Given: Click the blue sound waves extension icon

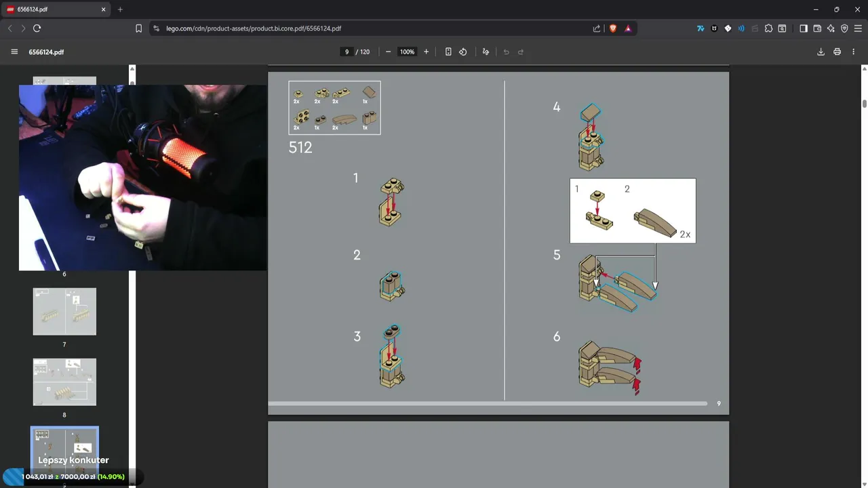Looking at the screenshot, I should click(x=741, y=28).
